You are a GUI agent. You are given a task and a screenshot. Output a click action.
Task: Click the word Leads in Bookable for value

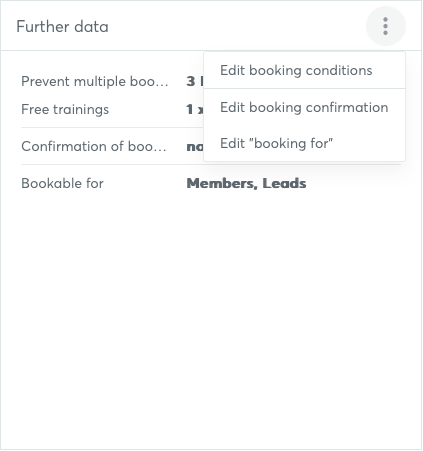pos(284,183)
